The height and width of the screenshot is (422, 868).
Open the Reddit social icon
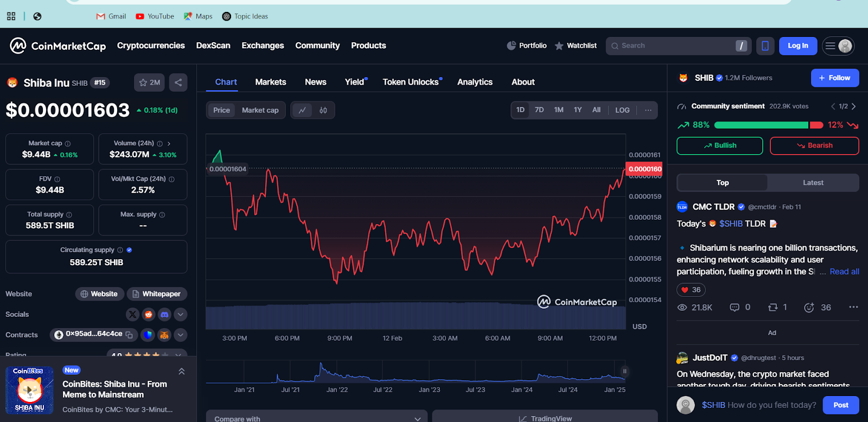tap(148, 315)
